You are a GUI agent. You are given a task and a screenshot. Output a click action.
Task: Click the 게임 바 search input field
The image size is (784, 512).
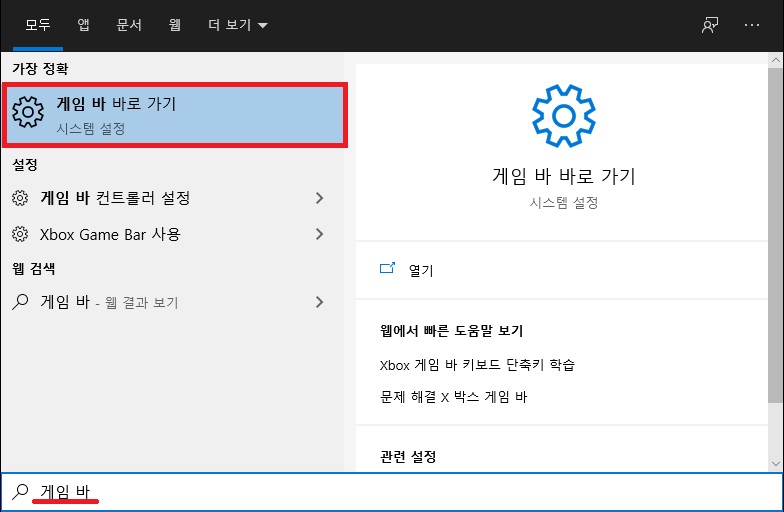392,492
